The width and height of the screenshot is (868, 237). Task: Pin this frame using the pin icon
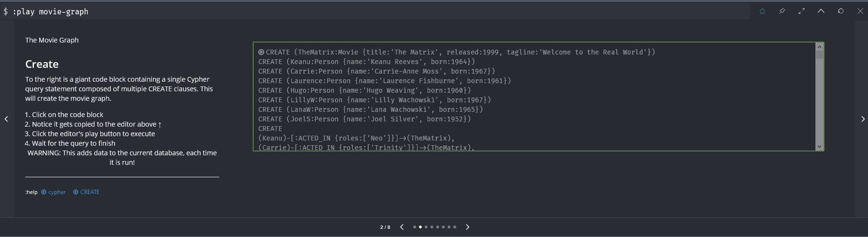(x=782, y=11)
